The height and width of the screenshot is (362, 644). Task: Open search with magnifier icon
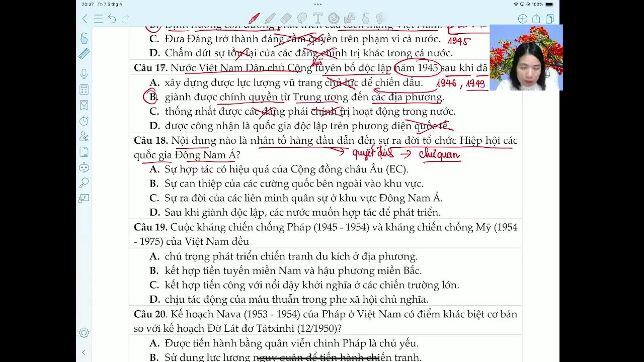point(84,183)
